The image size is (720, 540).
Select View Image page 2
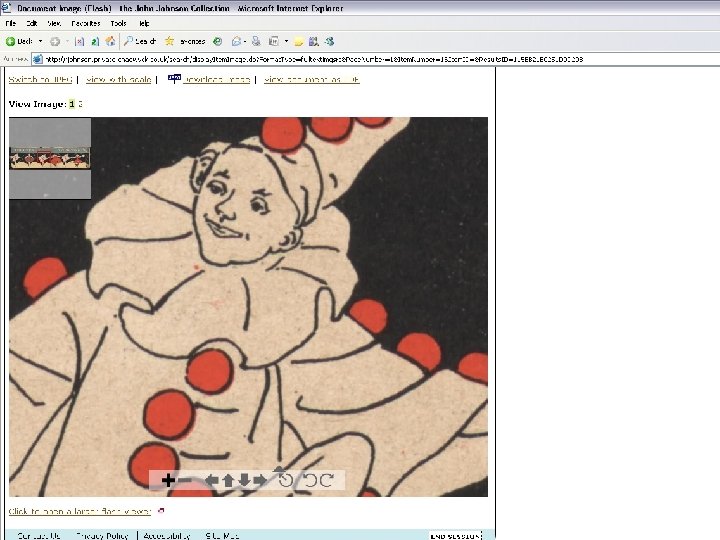[80, 104]
